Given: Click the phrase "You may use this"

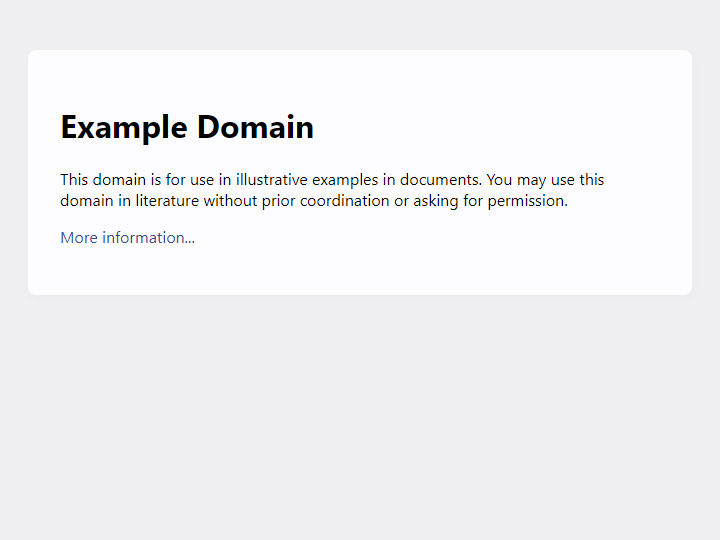Looking at the screenshot, I should pyautogui.click(x=545, y=180).
